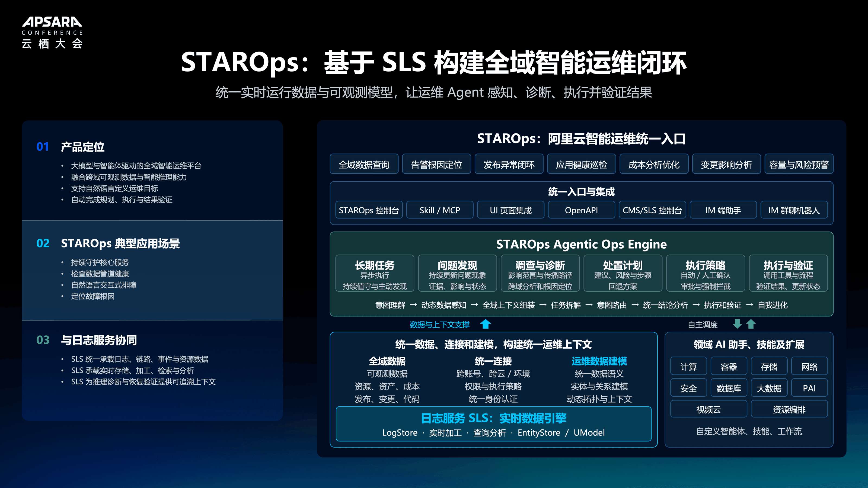
Task: Click the 调查与诊断 card
Action: click(x=540, y=274)
